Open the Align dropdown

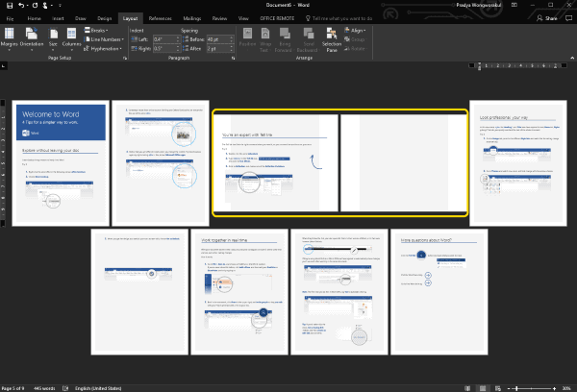coord(359,30)
